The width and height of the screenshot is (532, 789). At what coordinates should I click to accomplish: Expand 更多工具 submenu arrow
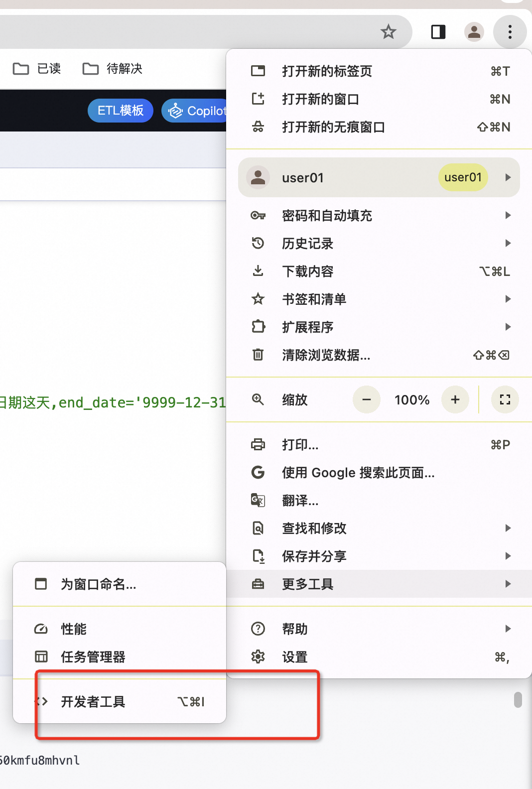(x=508, y=584)
